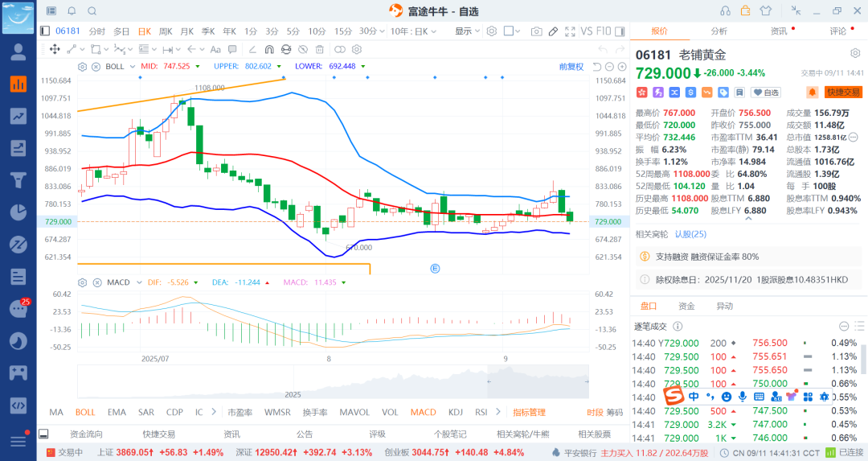Select the 周K chart period
The height and width of the screenshot is (461, 868).
(x=166, y=31)
